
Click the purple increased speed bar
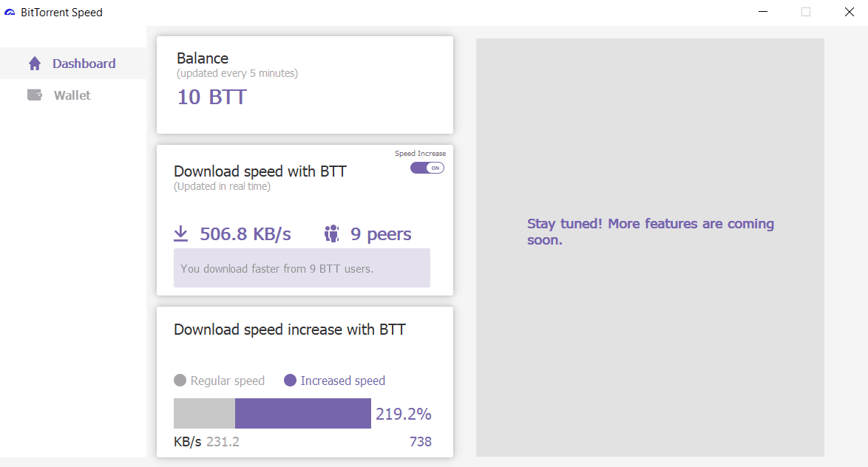point(303,413)
